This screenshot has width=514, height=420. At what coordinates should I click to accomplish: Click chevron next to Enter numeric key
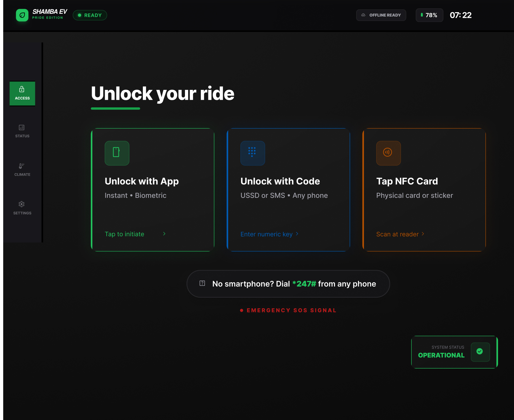[x=297, y=234]
